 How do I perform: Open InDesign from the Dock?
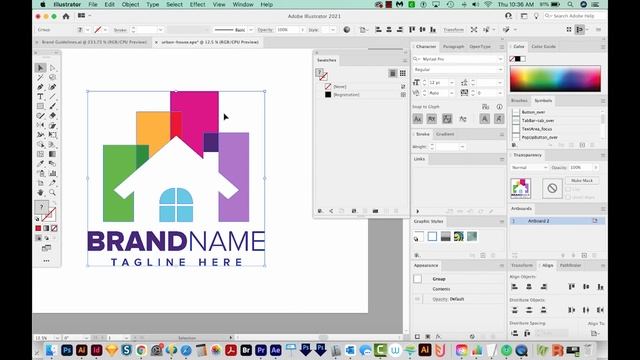[97, 350]
